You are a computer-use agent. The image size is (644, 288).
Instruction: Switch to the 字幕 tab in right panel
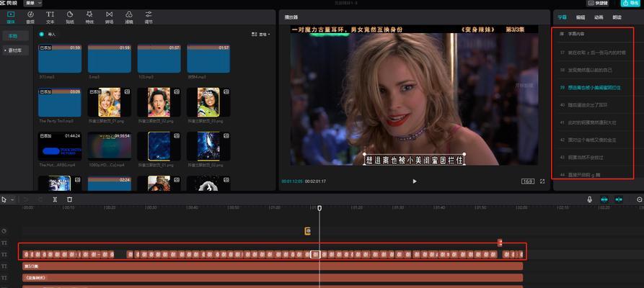(562, 17)
